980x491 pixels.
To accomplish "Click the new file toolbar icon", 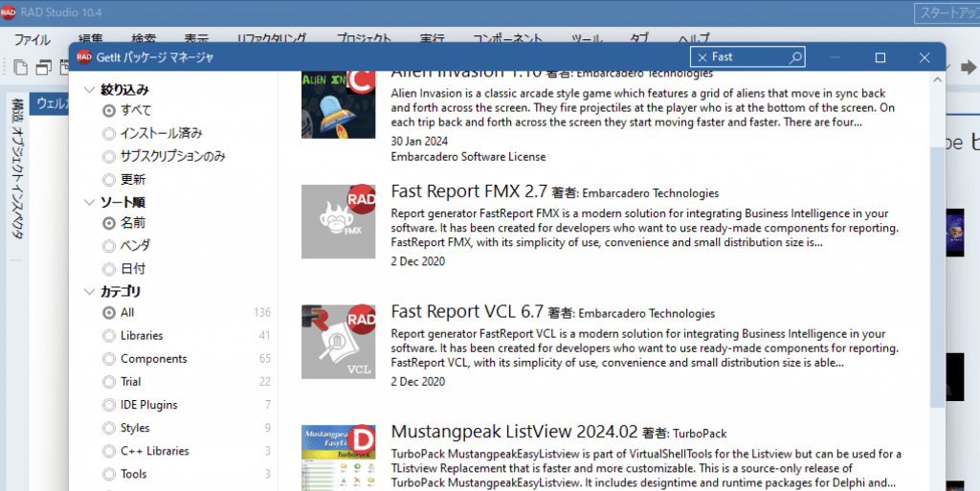I will 21,67.
